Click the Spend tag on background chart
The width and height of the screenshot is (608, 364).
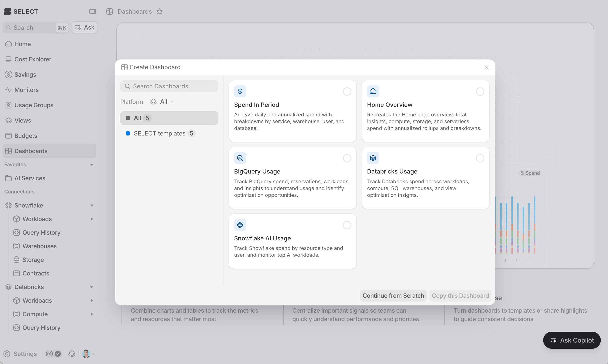(530, 173)
